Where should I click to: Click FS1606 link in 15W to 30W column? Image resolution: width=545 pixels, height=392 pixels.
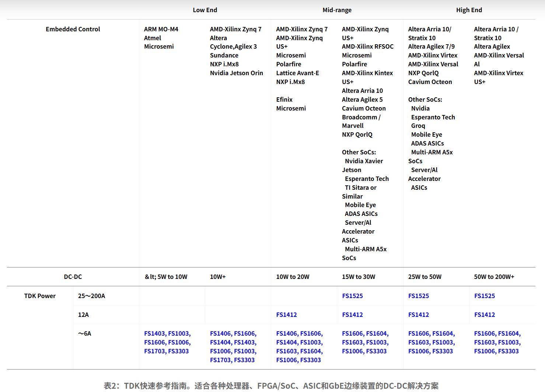[352, 333]
